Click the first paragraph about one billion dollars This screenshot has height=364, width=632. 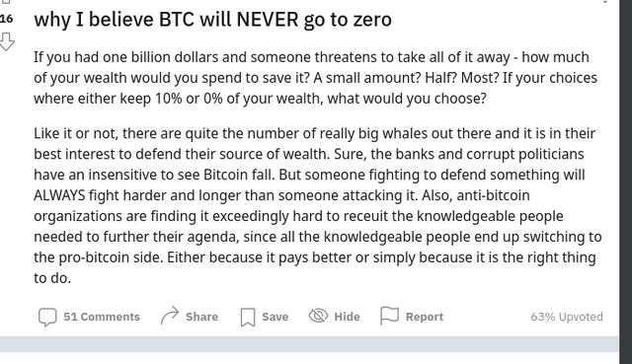coord(316,78)
